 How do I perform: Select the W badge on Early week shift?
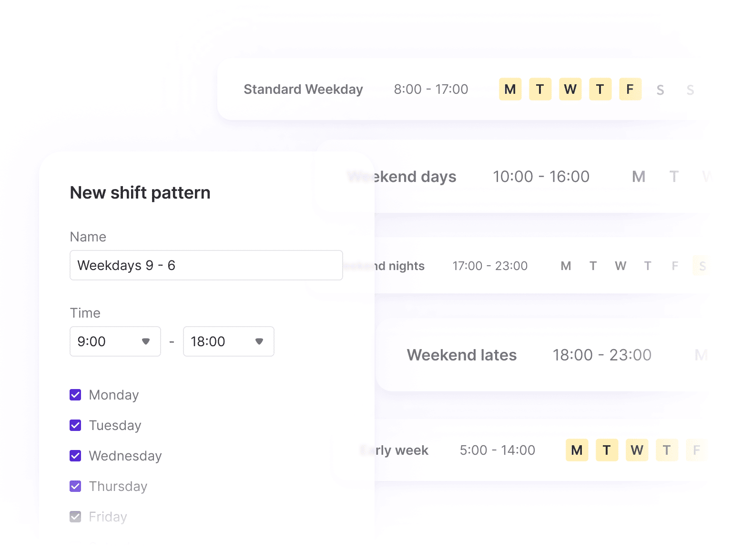pyautogui.click(x=637, y=450)
